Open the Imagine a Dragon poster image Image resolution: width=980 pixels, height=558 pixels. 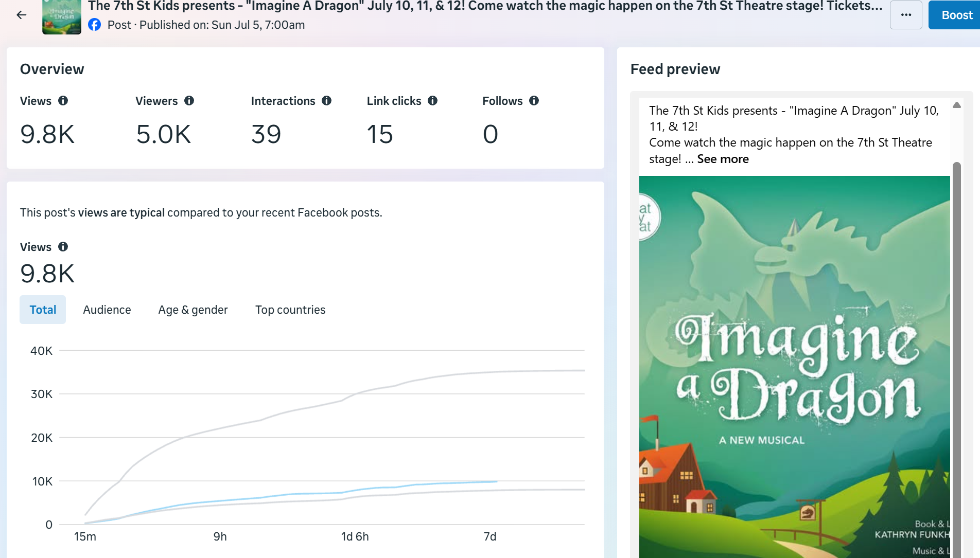click(x=794, y=367)
